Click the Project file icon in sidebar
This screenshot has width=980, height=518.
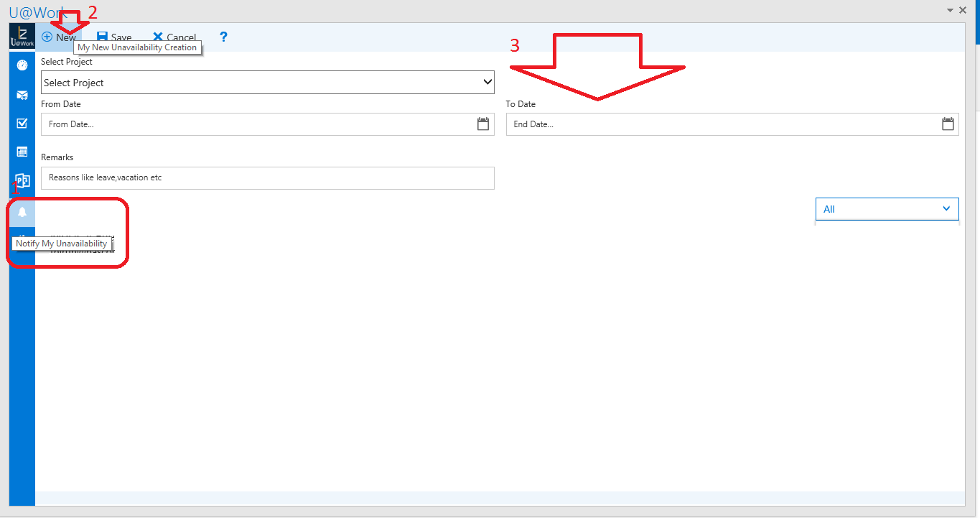(22, 180)
